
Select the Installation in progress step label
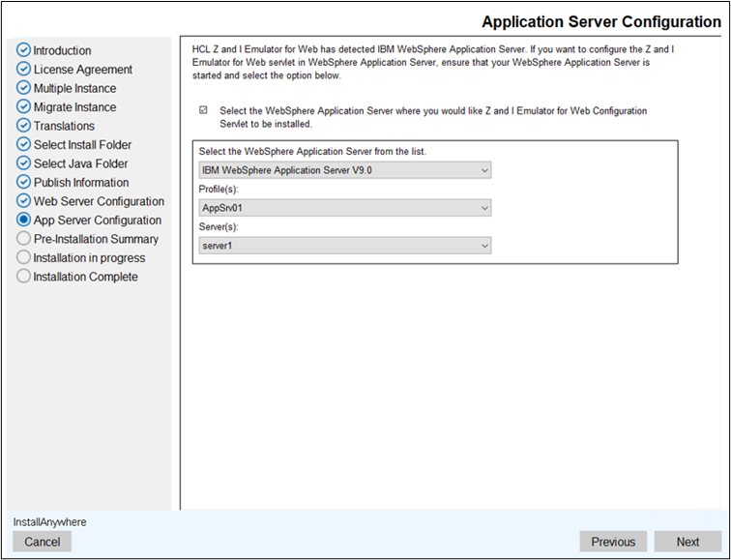click(89, 258)
